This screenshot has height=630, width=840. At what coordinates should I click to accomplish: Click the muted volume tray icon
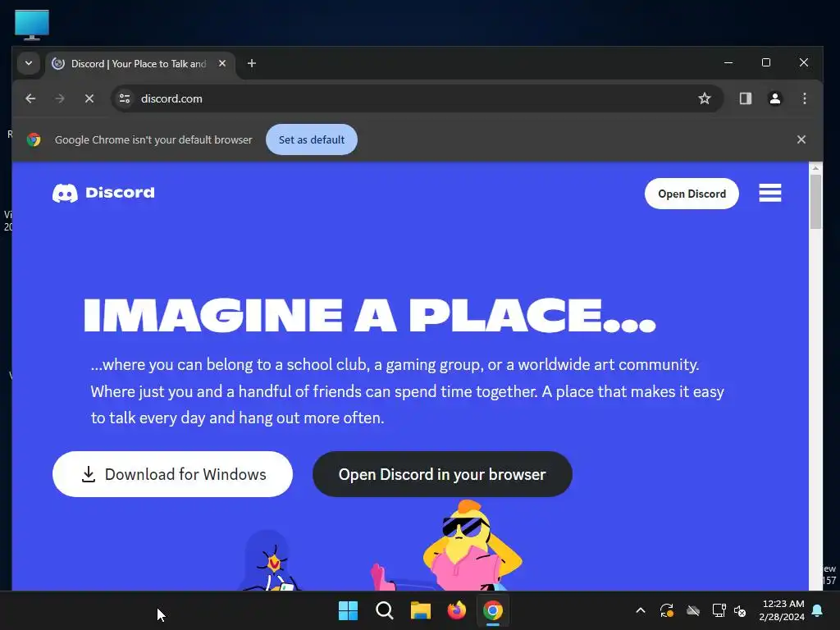pos(741,610)
